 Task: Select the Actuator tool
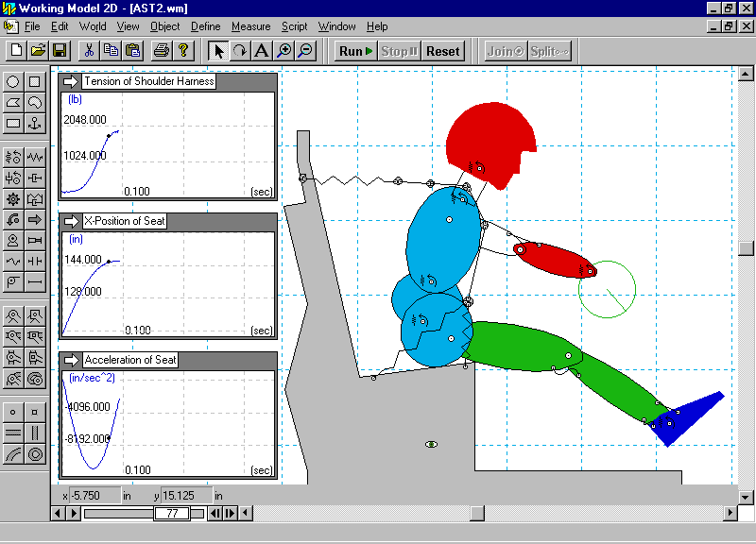tap(35, 241)
